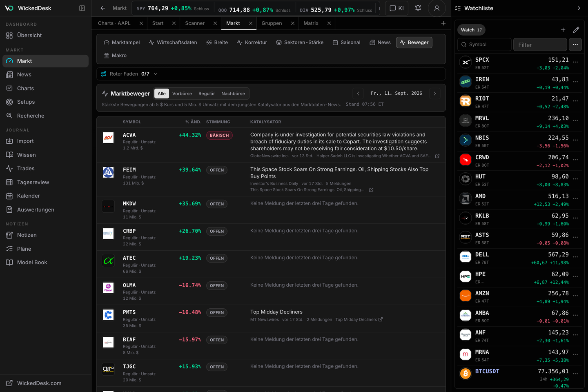The image size is (588, 392).
Task: Open the Korrektur view
Action: pyautogui.click(x=252, y=42)
